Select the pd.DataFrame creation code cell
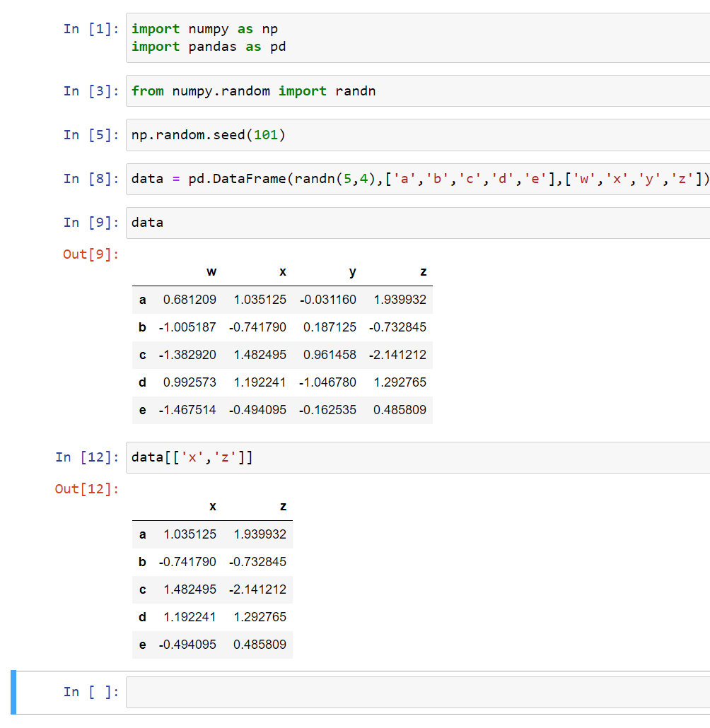This screenshot has height=728, width=710. point(418,179)
